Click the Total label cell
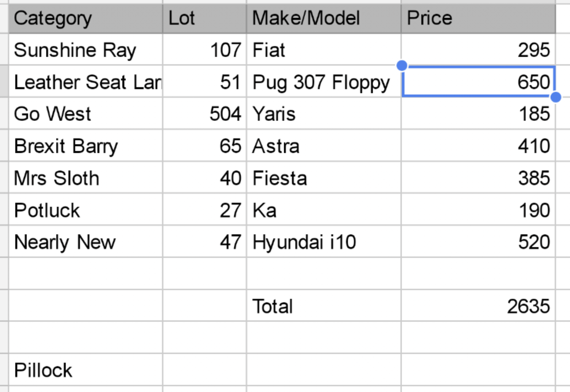 click(324, 306)
